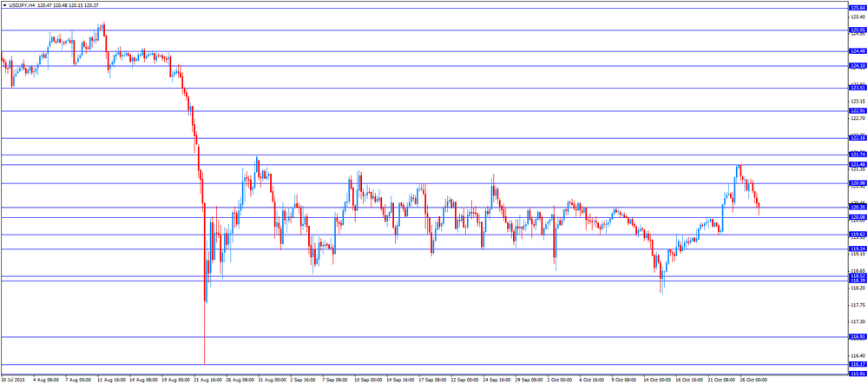Click the 10 Sep 00:00 time label
Viewport: 868px width, 384px height.
coord(369,381)
